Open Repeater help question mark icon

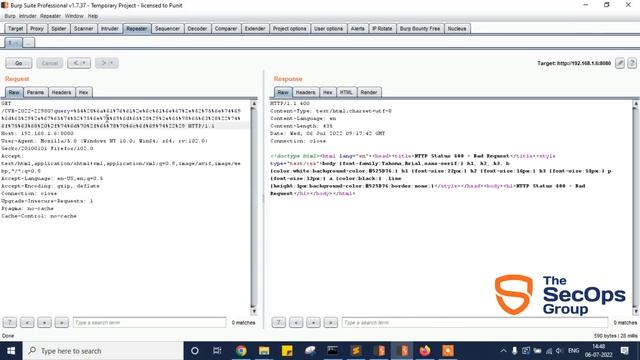pos(632,63)
